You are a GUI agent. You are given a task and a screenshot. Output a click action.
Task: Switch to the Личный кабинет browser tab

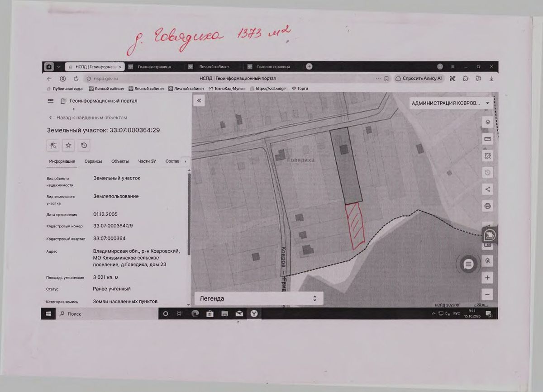click(x=214, y=67)
